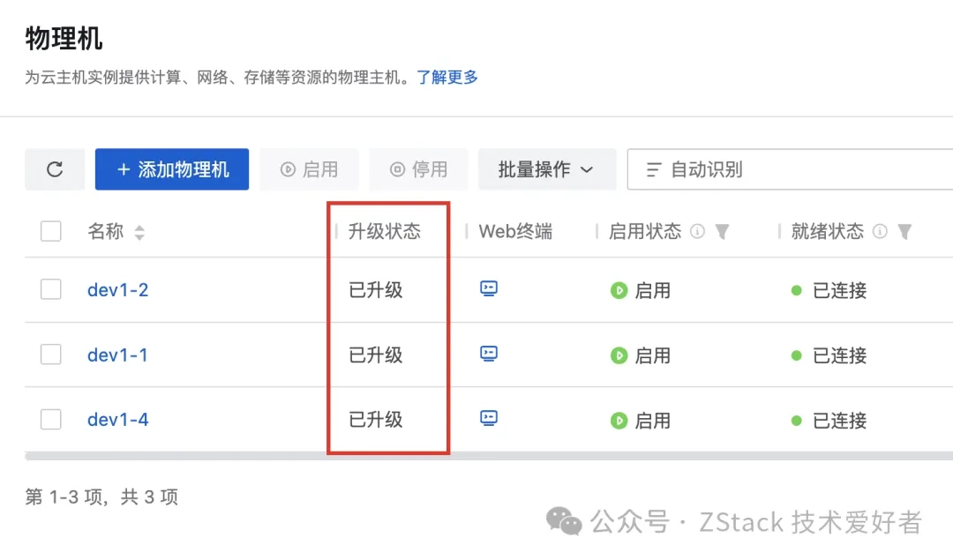Image resolution: width=953 pixels, height=560 pixels.
Task: Toggle the select-all header checkbox
Action: point(51,232)
